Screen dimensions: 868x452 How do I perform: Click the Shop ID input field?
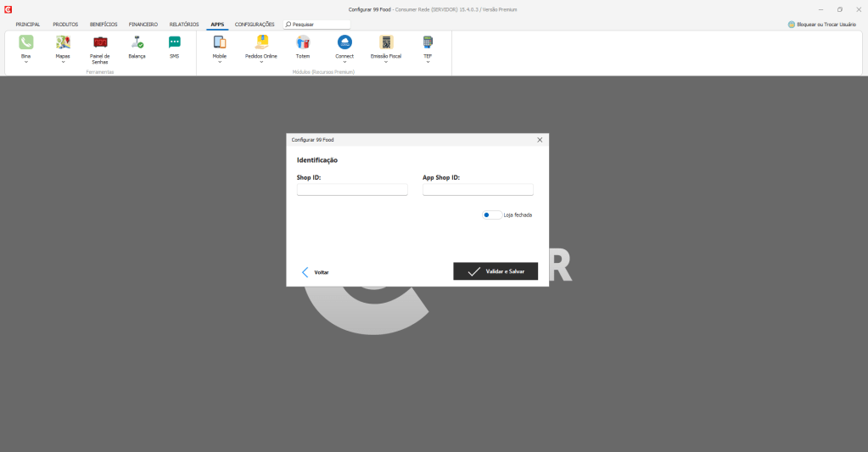pos(352,190)
